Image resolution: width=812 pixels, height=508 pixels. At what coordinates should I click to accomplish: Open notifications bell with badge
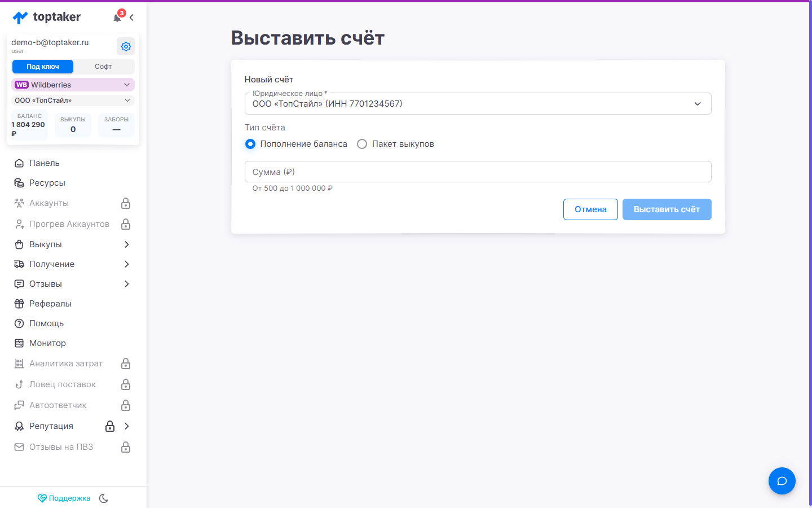(118, 17)
